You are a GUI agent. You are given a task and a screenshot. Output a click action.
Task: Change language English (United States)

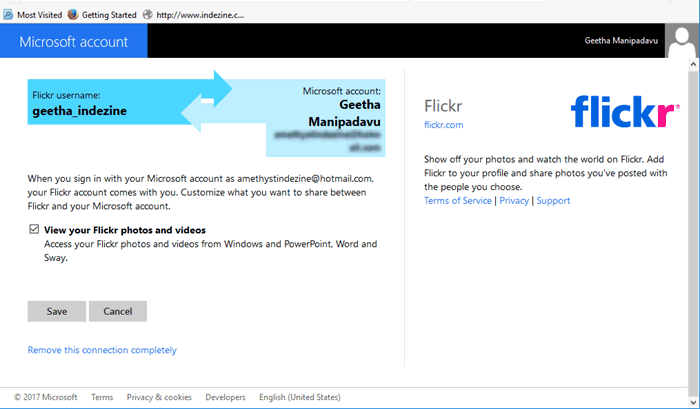(300, 397)
